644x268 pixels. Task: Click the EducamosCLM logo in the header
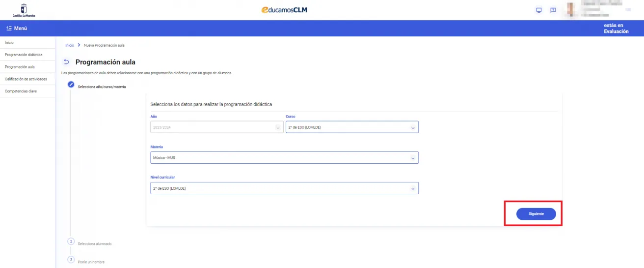pos(285,10)
